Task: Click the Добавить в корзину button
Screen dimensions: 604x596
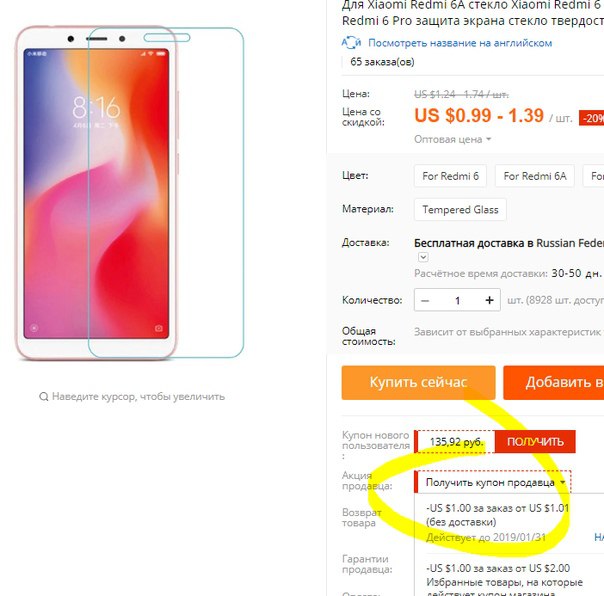Action: (x=554, y=382)
